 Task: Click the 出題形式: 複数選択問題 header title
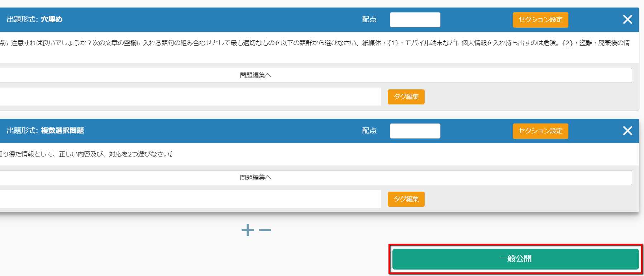[46, 131]
